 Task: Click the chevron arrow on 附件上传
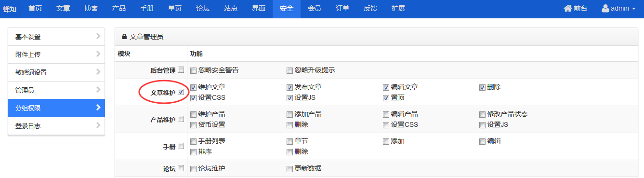tap(98, 54)
